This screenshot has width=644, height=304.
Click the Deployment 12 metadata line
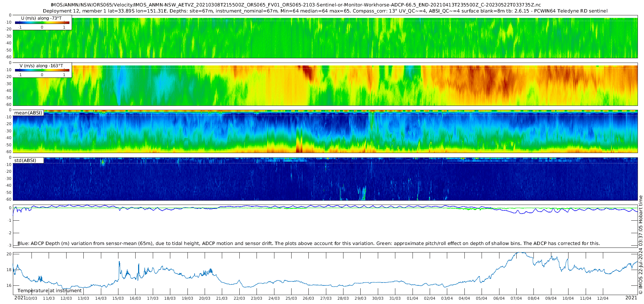[325, 11]
